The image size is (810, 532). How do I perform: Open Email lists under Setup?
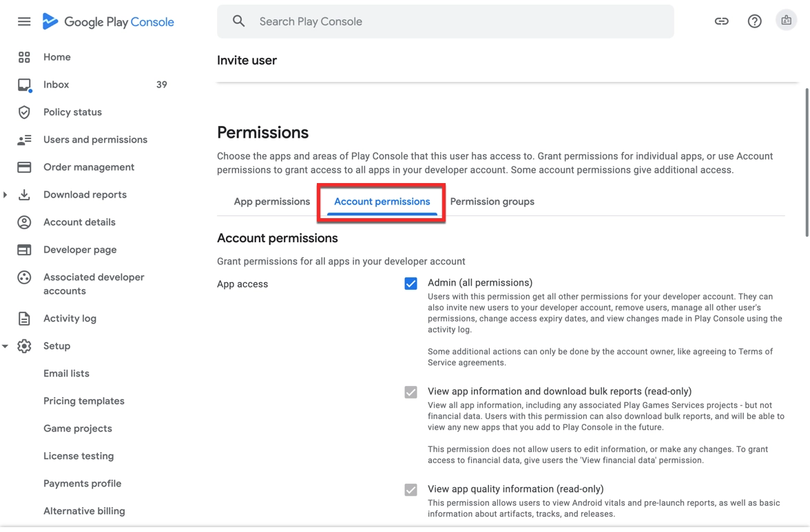click(x=66, y=374)
